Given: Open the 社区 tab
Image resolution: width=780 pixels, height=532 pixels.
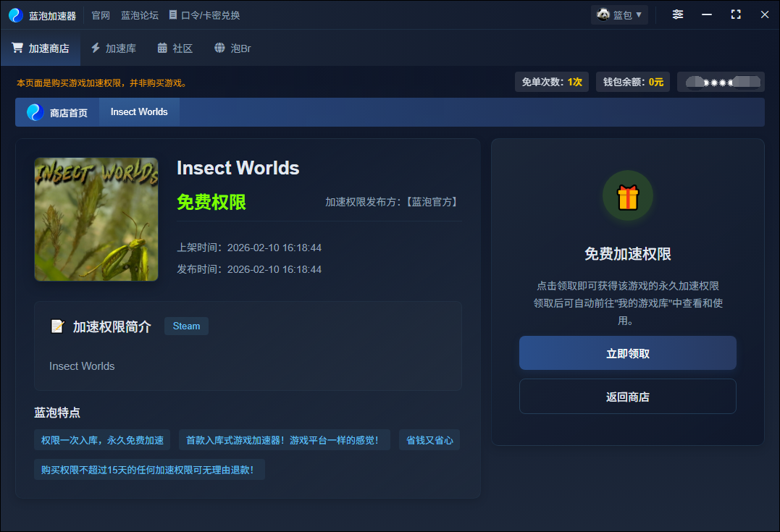Looking at the screenshot, I should pyautogui.click(x=175, y=48).
